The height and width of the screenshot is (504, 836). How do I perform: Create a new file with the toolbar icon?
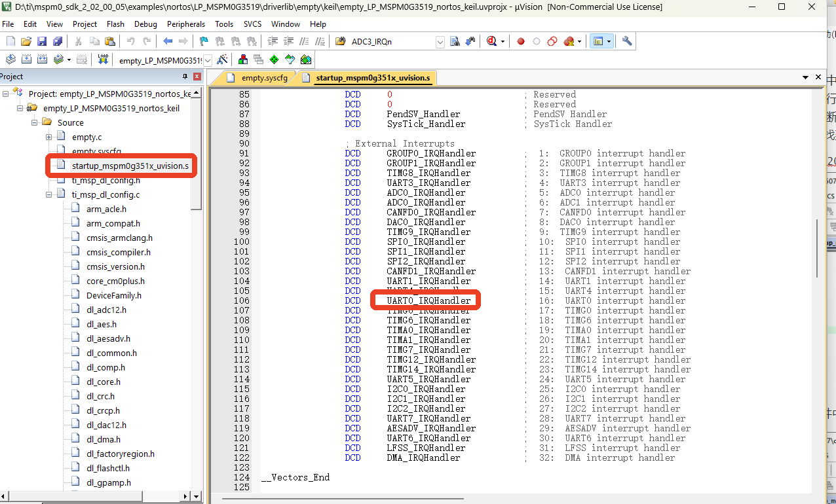point(11,41)
